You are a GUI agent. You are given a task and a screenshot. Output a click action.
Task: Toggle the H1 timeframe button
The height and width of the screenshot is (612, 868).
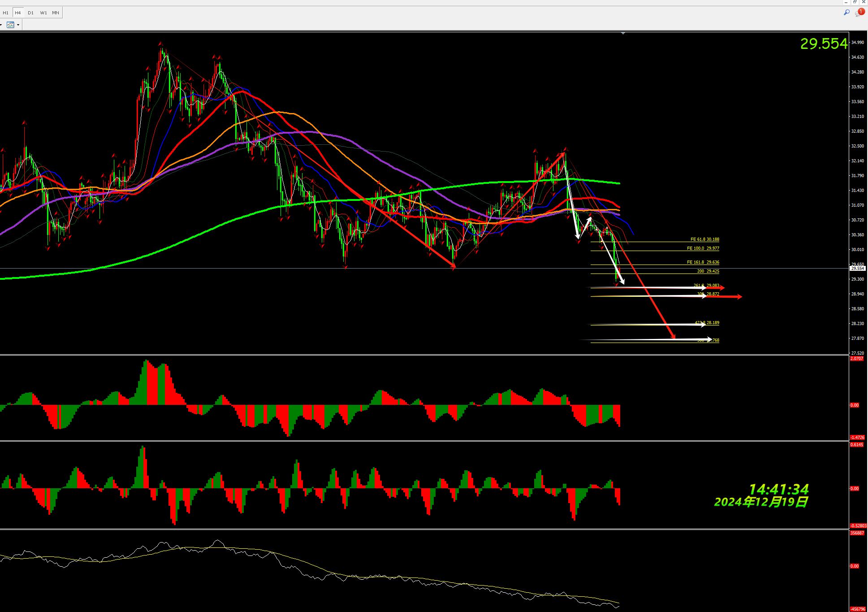point(6,13)
